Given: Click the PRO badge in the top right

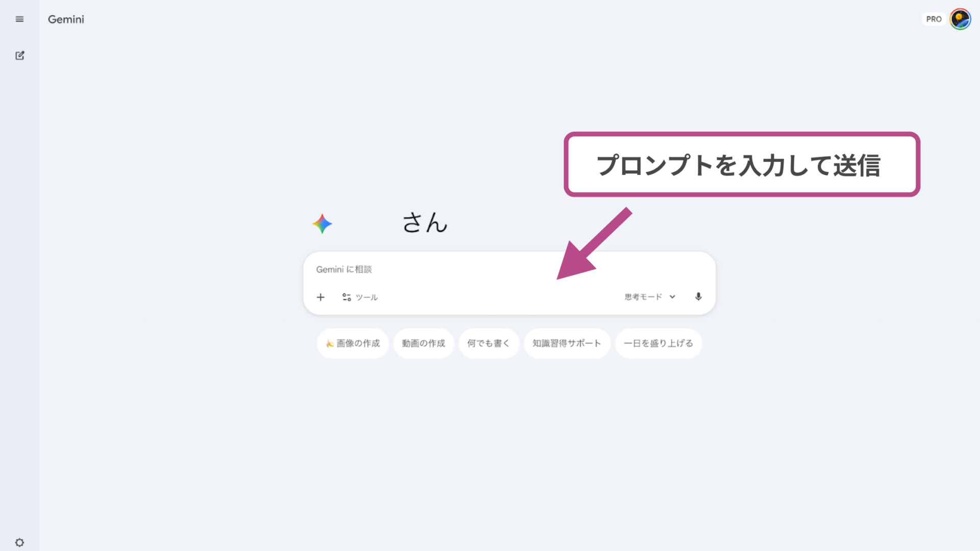Looking at the screenshot, I should click(934, 19).
